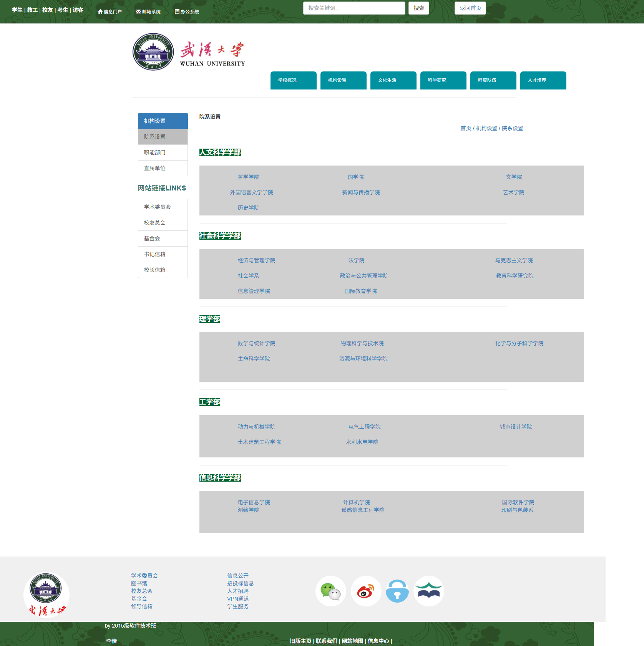This screenshot has height=646, width=644.
Task: Open 校长信箱 in sidebar links
Action: tap(163, 270)
